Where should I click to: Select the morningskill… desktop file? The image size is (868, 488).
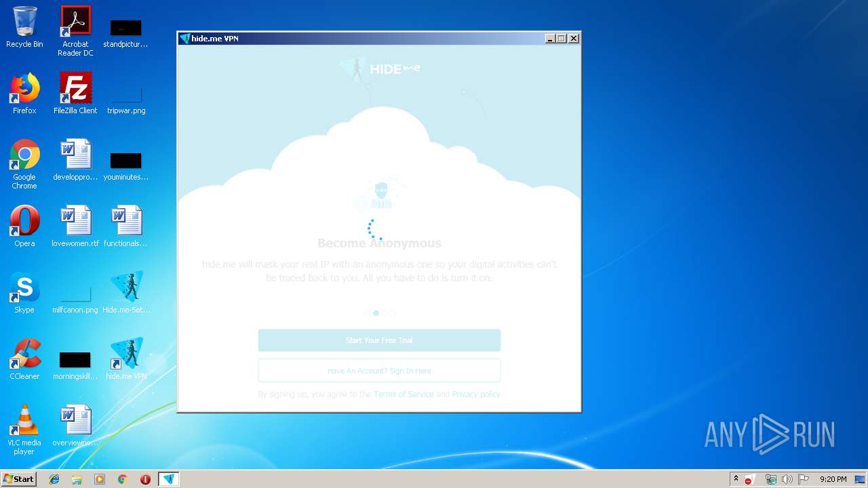(75, 365)
